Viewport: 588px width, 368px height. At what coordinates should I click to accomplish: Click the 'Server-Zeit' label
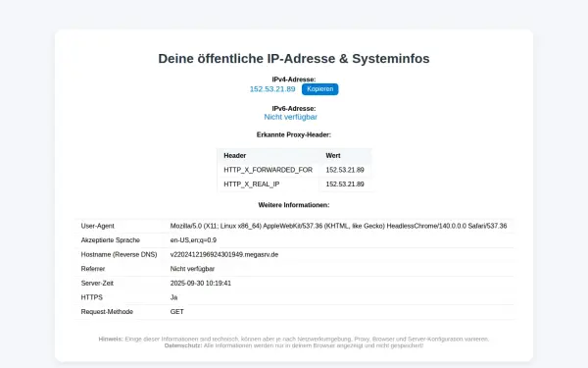[97, 283]
